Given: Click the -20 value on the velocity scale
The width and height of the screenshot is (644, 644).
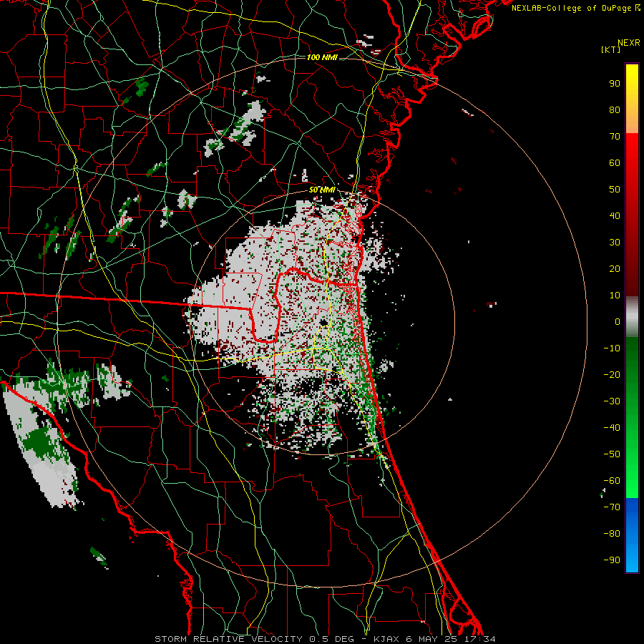Looking at the screenshot, I should 612,375.
